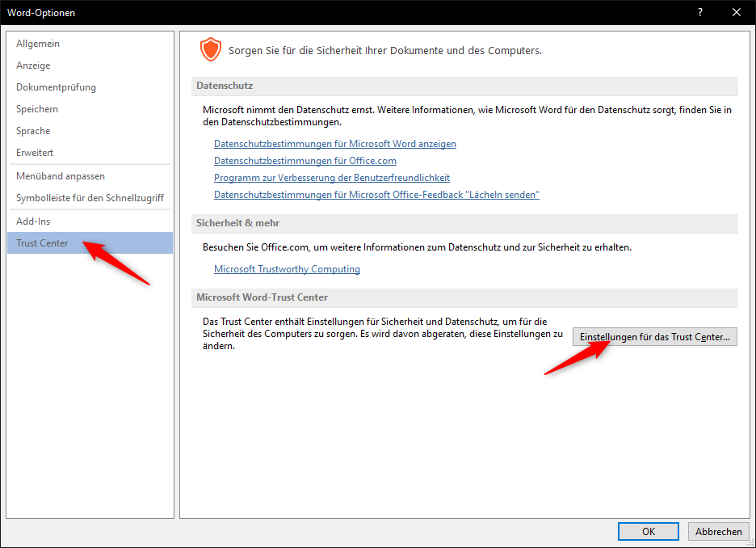Screen dimensions: 756x548
Task: Open the Erweitert settings category
Action: (x=35, y=153)
